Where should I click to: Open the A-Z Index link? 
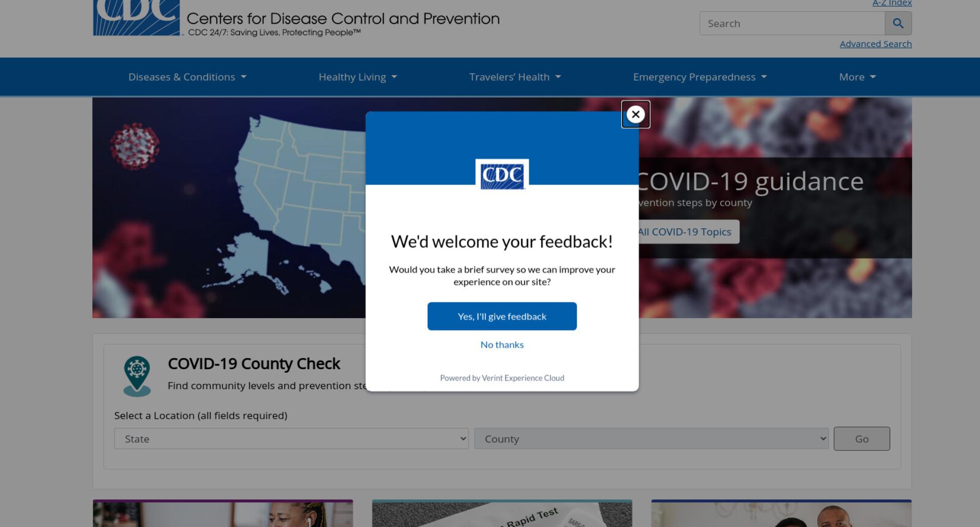tap(892, 4)
